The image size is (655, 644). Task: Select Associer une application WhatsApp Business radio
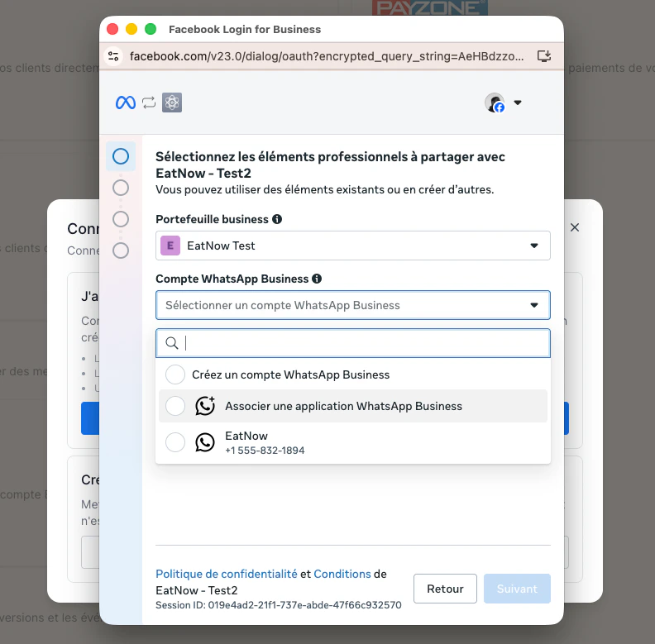click(x=175, y=406)
